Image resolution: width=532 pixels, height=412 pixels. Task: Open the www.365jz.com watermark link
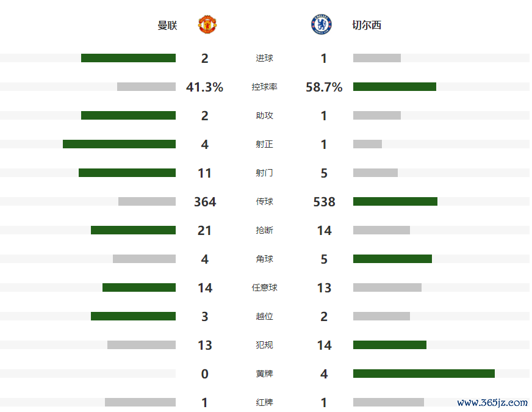(x=492, y=402)
